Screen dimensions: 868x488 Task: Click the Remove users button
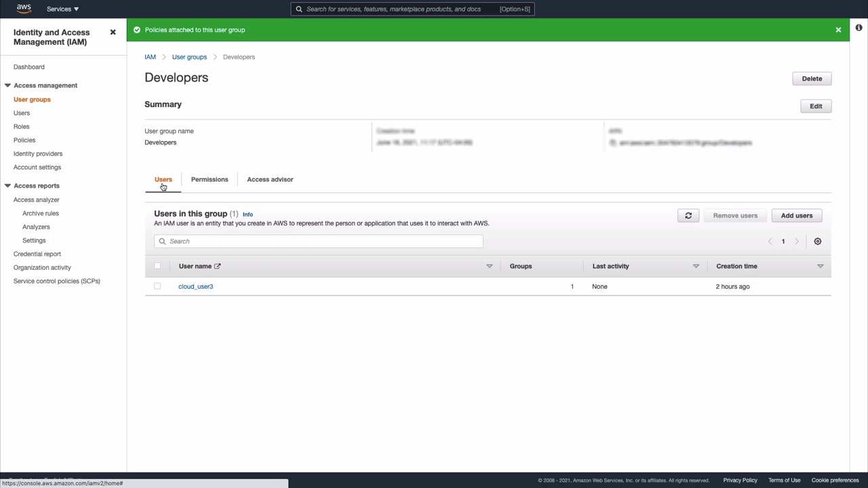tap(735, 216)
